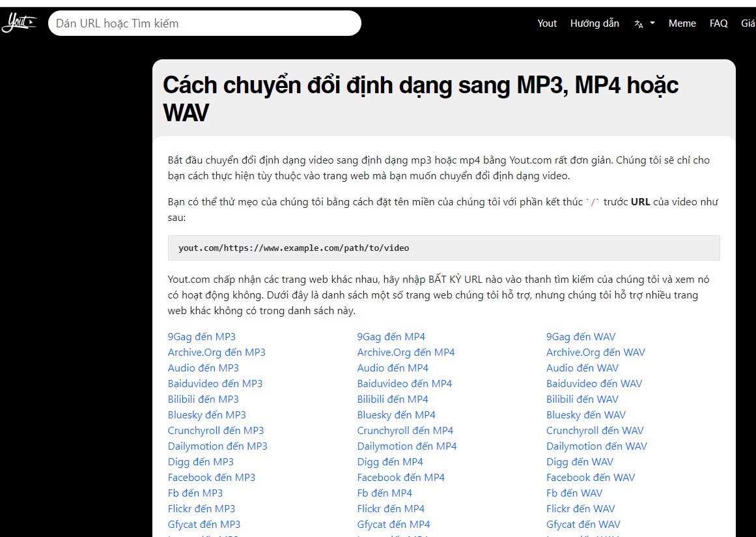This screenshot has height=537, width=756.
Task: Open Audio đến MP3 link
Action: tap(203, 368)
